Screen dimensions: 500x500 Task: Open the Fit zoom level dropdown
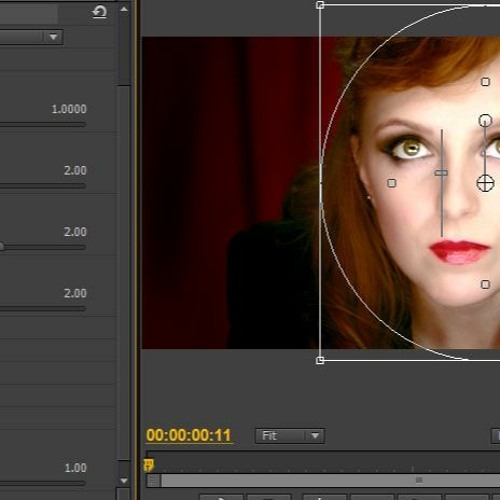pyautogui.click(x=289, y=436)
